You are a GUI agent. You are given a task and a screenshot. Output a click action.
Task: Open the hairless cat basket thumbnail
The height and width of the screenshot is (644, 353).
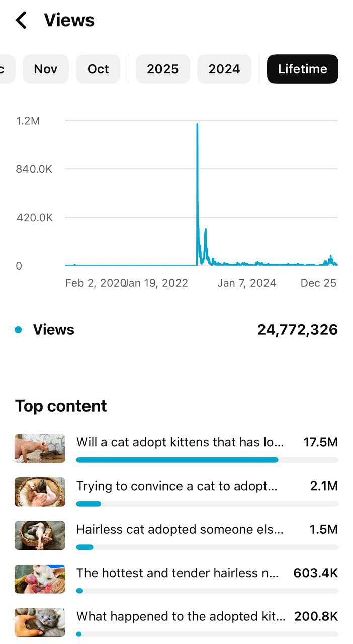[x=40, y=535]
